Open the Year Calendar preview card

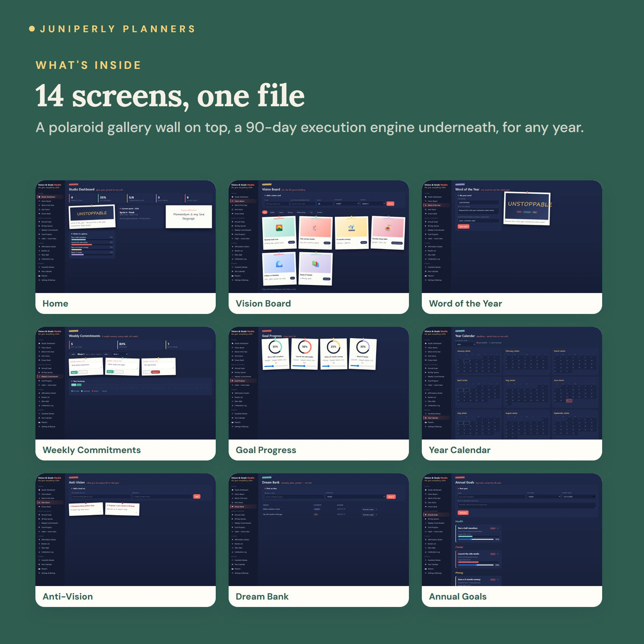tap(512, 393)
